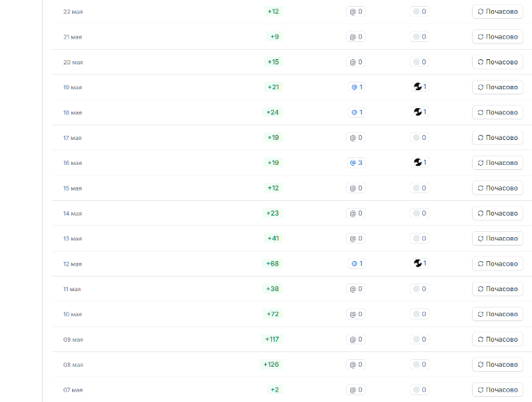Click the mentions badge for 19 мая

tap(355, 87)
